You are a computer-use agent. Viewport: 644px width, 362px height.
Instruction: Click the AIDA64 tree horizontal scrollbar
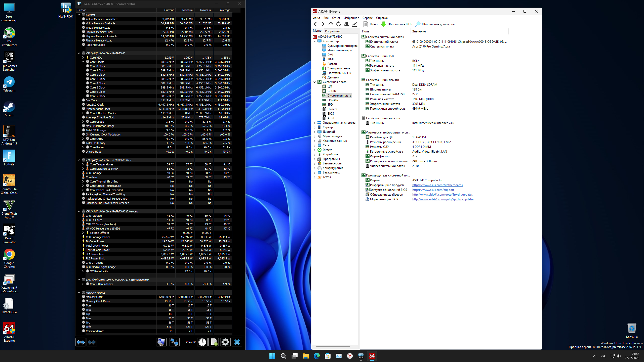[x=333, y=347]
